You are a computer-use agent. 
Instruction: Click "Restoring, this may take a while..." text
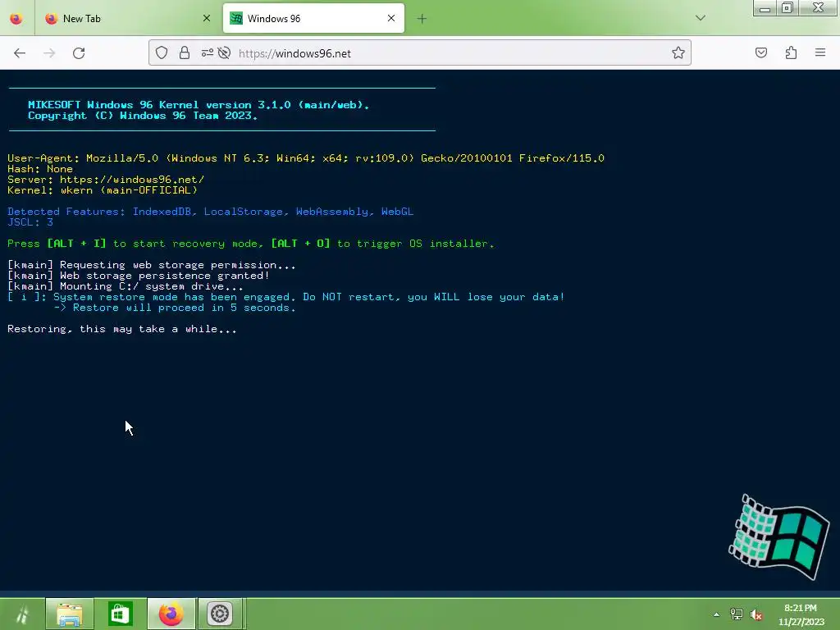click(122, 329)
